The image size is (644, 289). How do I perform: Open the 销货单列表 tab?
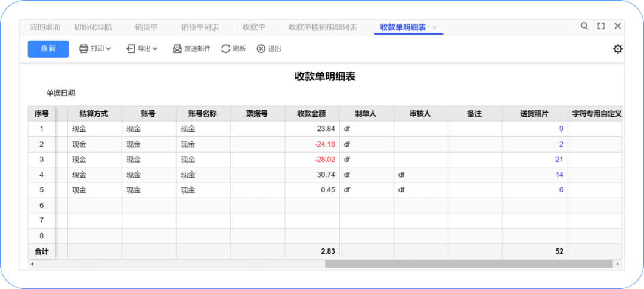pyautogui.click(x=200, y=27)
